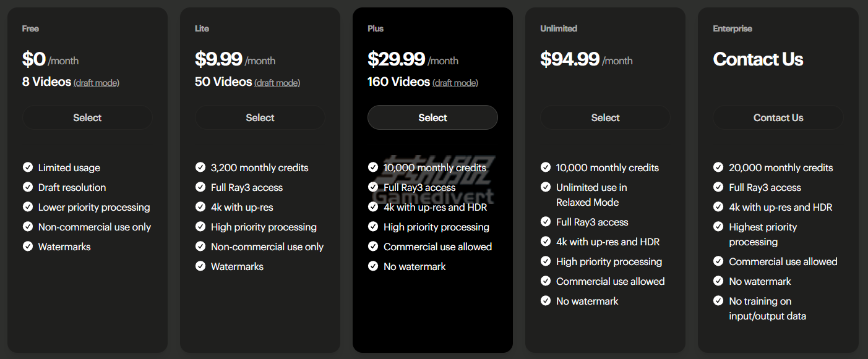Click checkmark beside Highest priority processing
The width and height of the screenshot is (868, 359).
click(x=718, y=227)
